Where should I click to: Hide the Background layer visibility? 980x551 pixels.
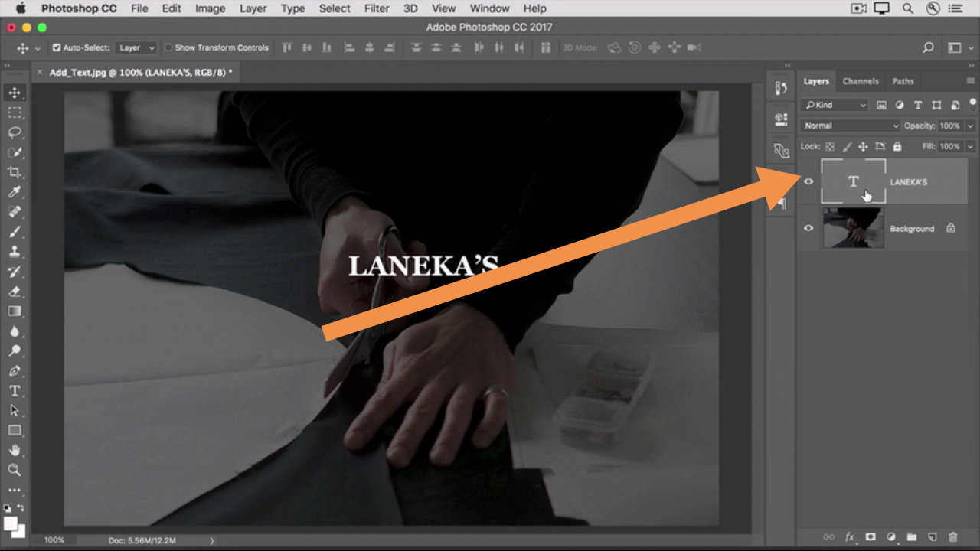pyautogui.click(x=808, y=227)
